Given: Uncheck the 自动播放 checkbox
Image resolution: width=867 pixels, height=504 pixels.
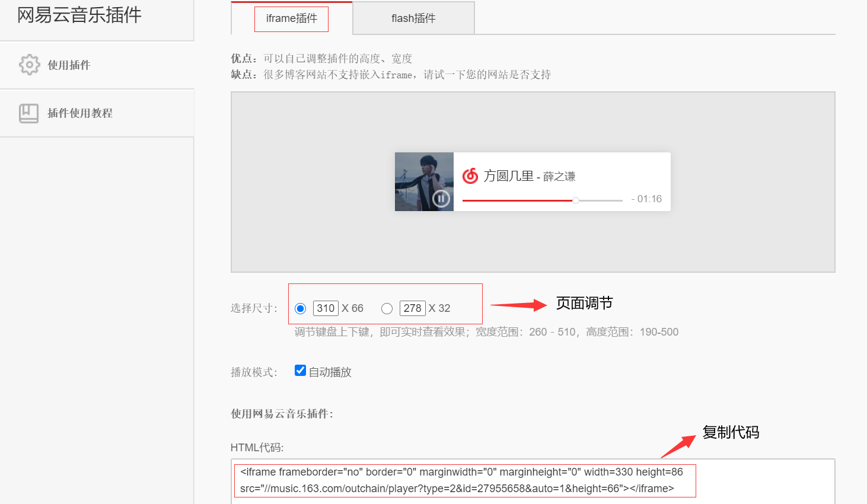Looking at the screenshot, I should 301,371.
